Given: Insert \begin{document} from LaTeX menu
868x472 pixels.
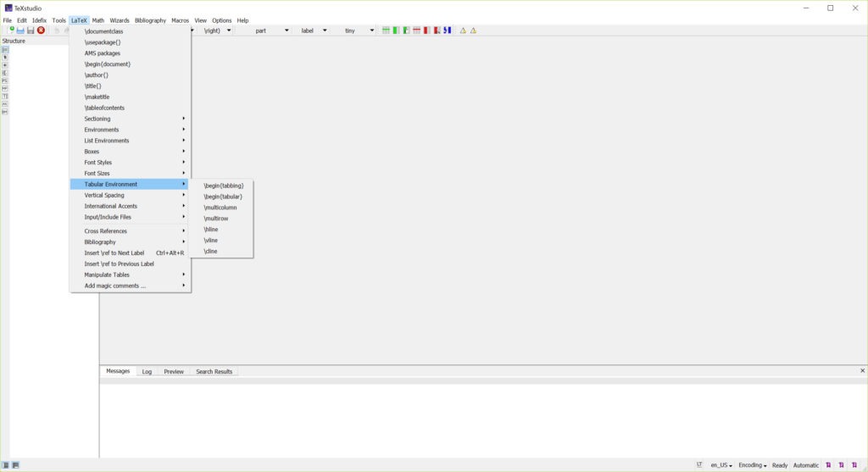Looking at the screenshot, I should coord(130,64).
